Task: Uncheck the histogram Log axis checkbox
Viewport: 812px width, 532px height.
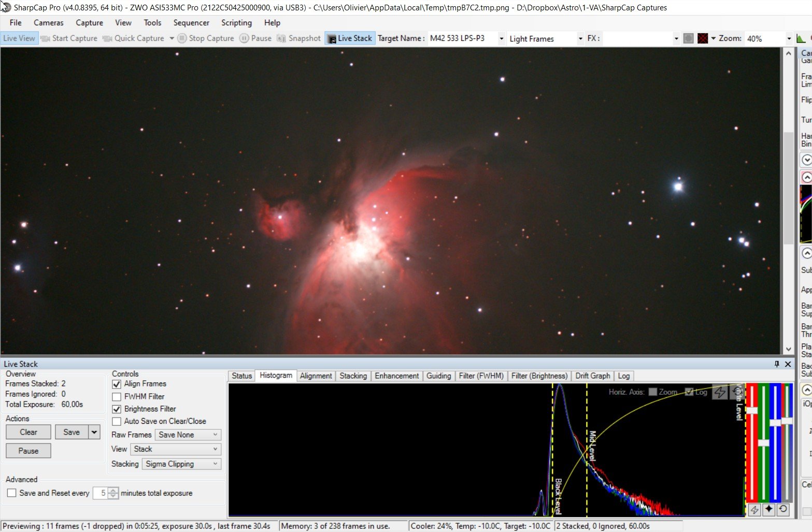Action: pyautogui.click(x=689, y=392)
